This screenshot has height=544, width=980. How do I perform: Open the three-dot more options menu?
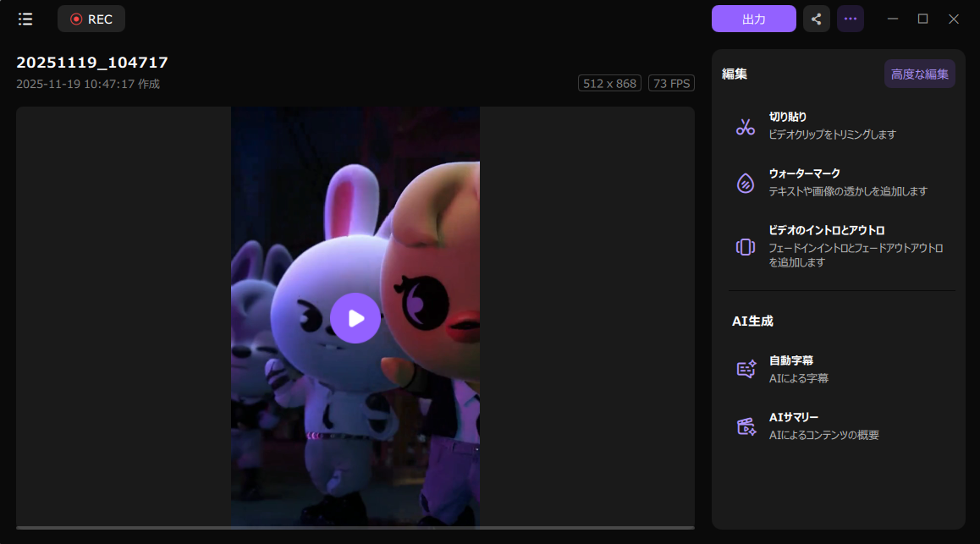[x=851, y=19]
